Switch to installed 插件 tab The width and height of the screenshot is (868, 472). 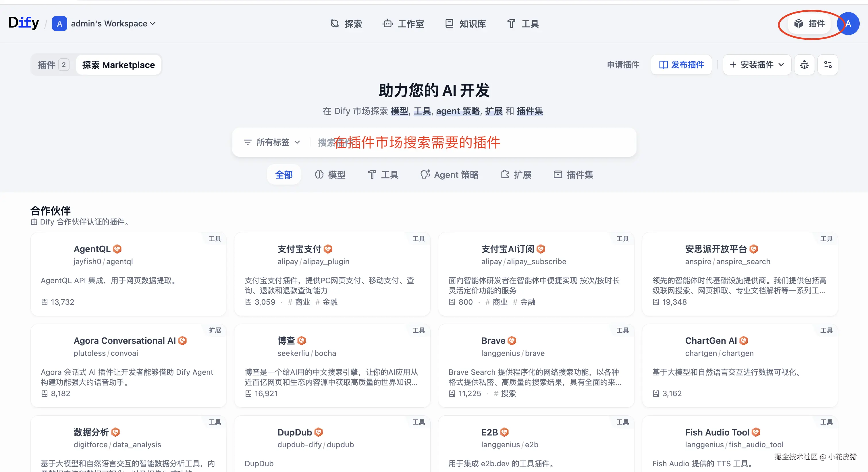pyautogui.click(x=53, y=65)
